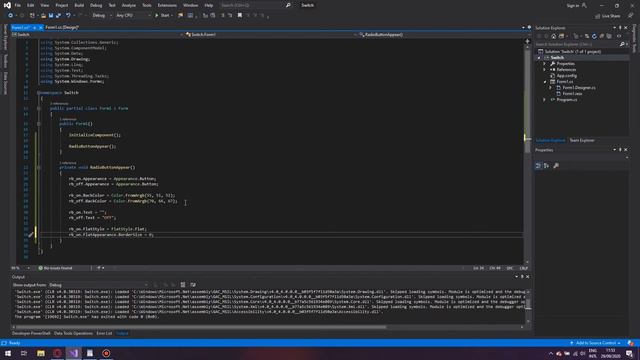Click the split editor icon above scrollbar
640x360 pixels.
pyautogui.click(x=527, y=41)
